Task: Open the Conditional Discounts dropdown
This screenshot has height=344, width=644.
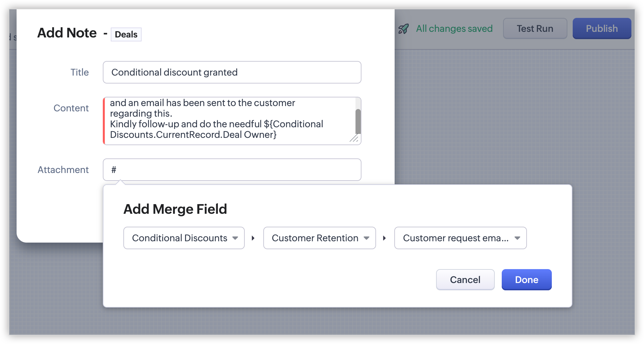Action: point(184,238)
